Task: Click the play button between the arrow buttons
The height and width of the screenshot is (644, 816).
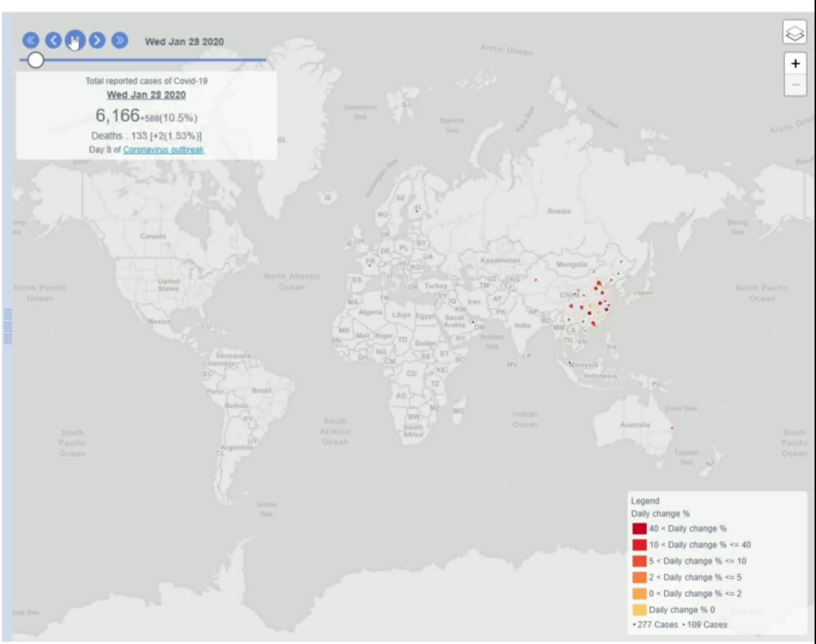Action: click(75, 41)
